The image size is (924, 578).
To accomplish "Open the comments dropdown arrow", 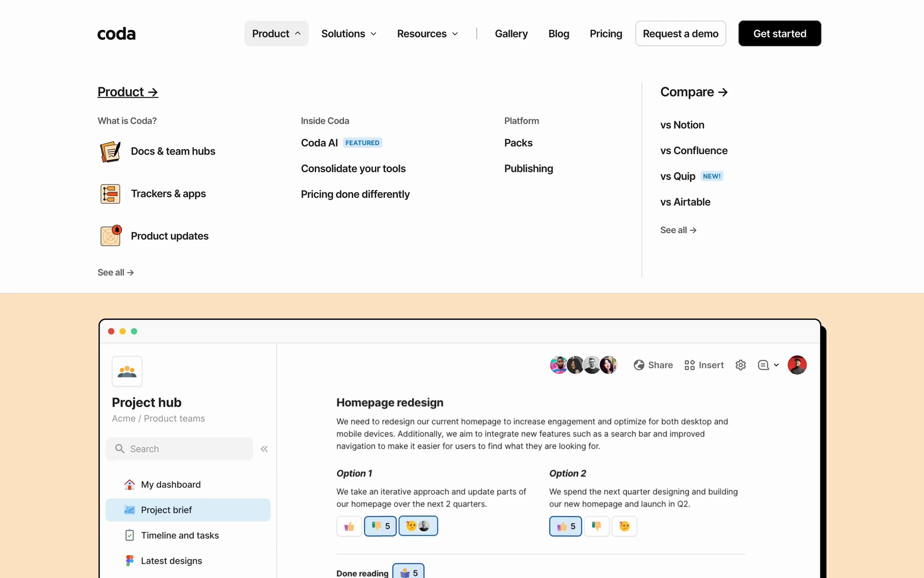I will click(776, 365).
